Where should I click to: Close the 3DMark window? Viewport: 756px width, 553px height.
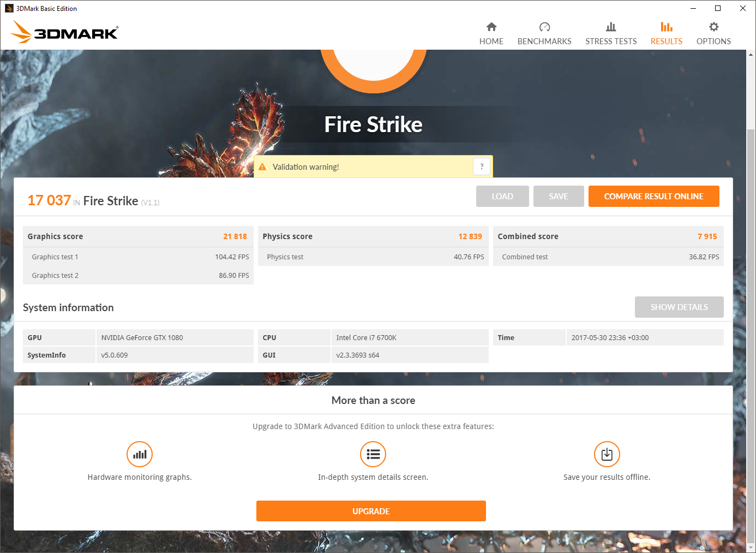(x=743, y=8)
